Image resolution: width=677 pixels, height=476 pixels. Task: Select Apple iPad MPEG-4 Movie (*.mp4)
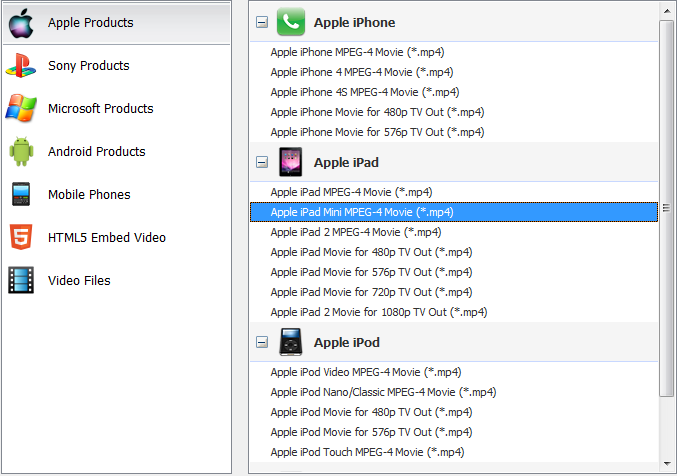point(454,192)
